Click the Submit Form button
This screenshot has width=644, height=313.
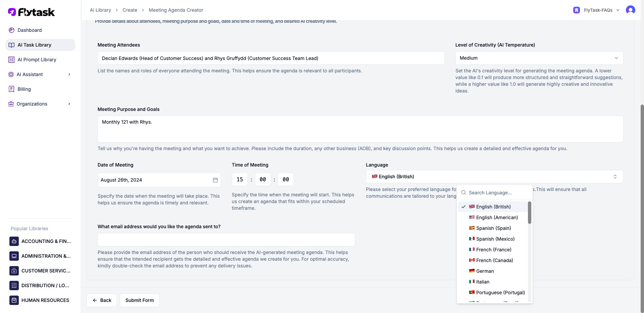[140, 300]
